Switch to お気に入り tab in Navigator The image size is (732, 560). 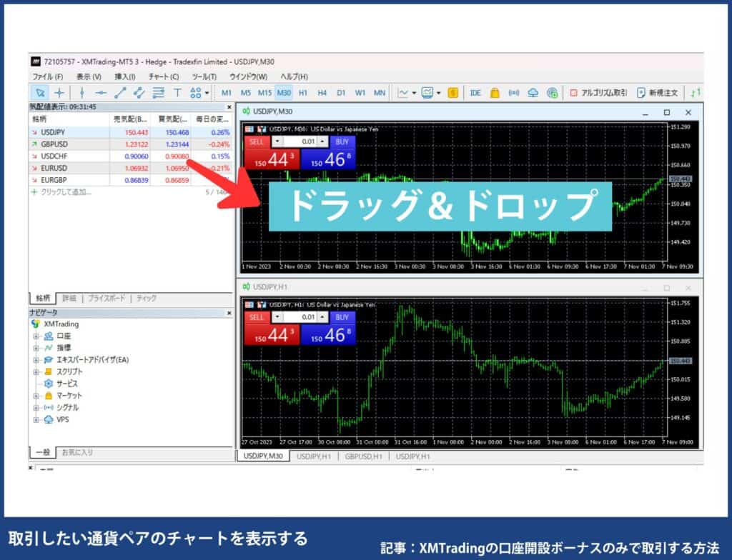77,452
